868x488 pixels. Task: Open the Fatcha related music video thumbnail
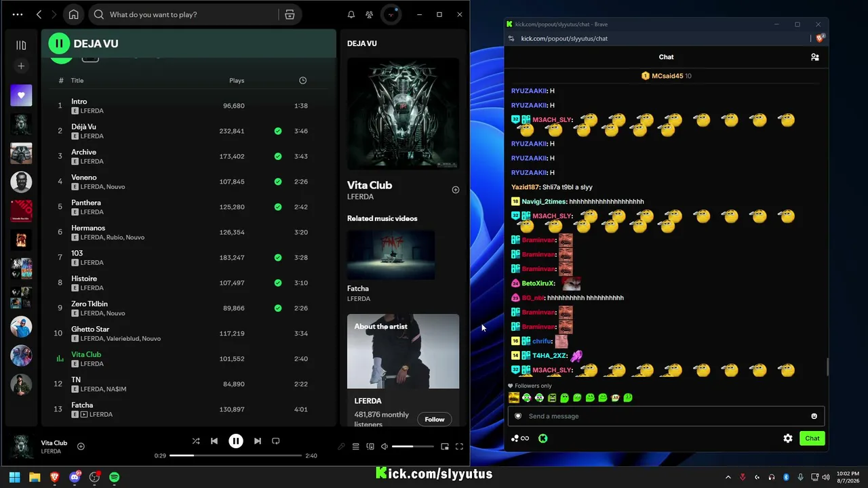click(x=391, y=255)
